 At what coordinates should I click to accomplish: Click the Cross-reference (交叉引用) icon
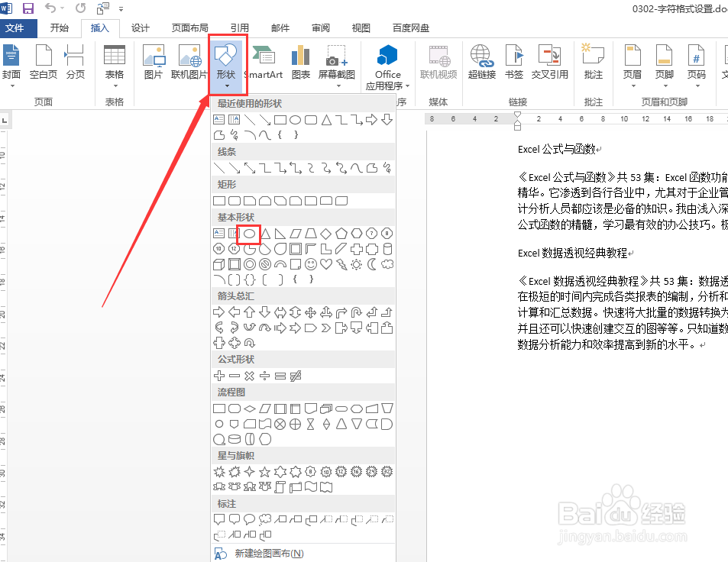[550, 63]
